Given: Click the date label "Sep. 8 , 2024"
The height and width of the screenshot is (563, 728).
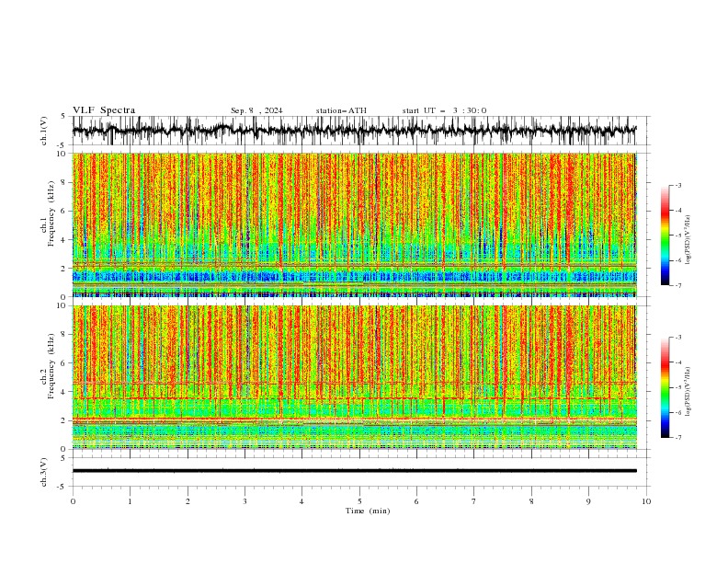Looking at the screenshot, I should pyautogui.click(x=256, y=110).
